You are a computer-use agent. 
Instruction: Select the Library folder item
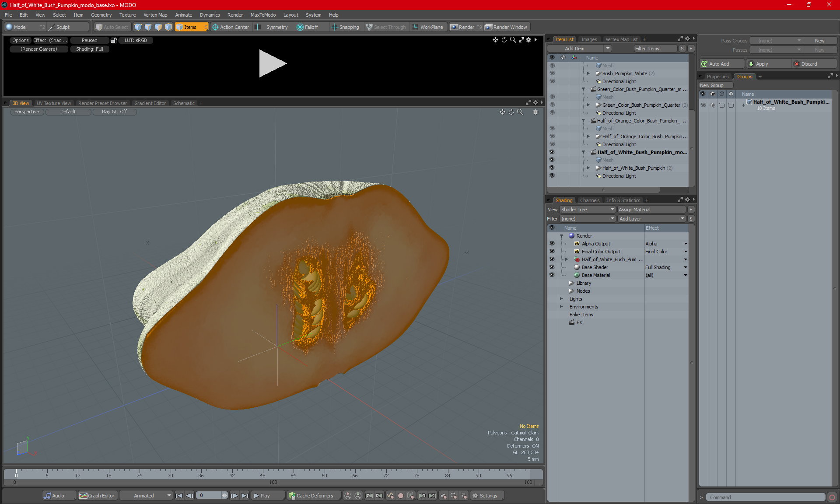(x=580, y=283)
